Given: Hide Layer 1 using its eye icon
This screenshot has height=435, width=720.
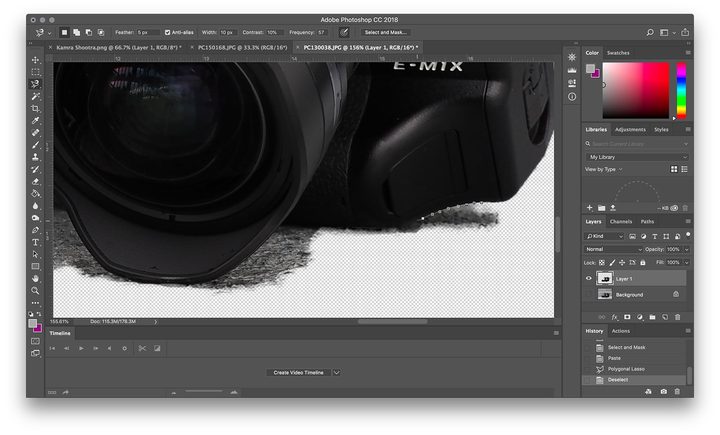Looking at the screenshot, I should [589, 278].
